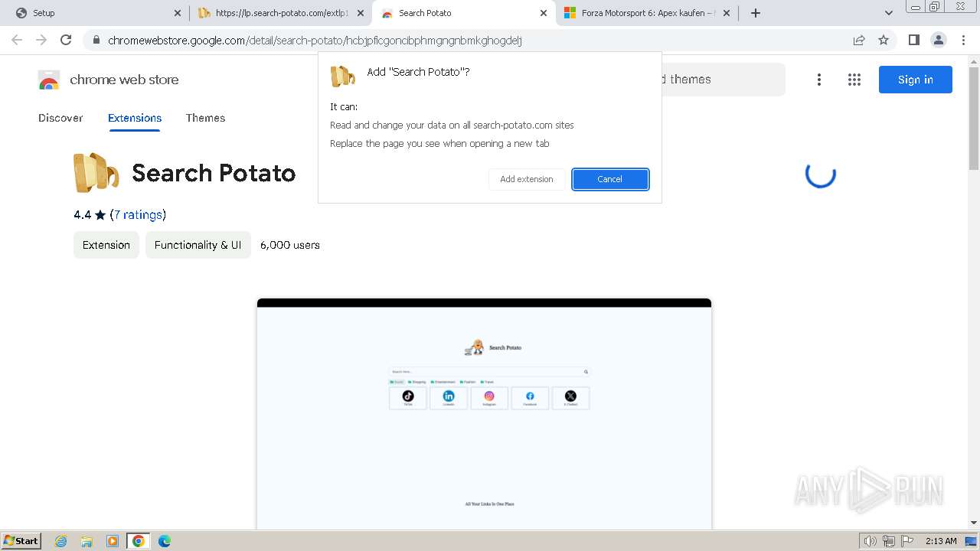This screenshot has height=551, width=980.
Task: Open Microsoft Edge from taskbar
Action: coord(165,541)
